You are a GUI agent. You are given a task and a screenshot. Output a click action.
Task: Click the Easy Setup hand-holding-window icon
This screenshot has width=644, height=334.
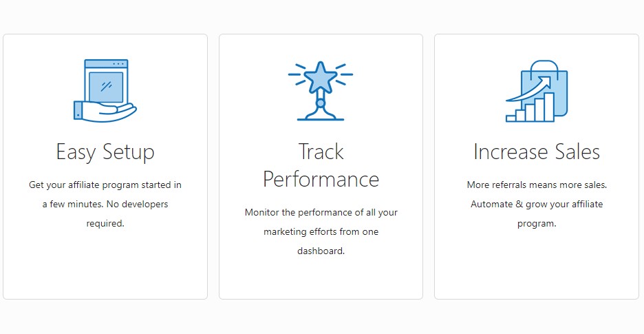point(105,90)
